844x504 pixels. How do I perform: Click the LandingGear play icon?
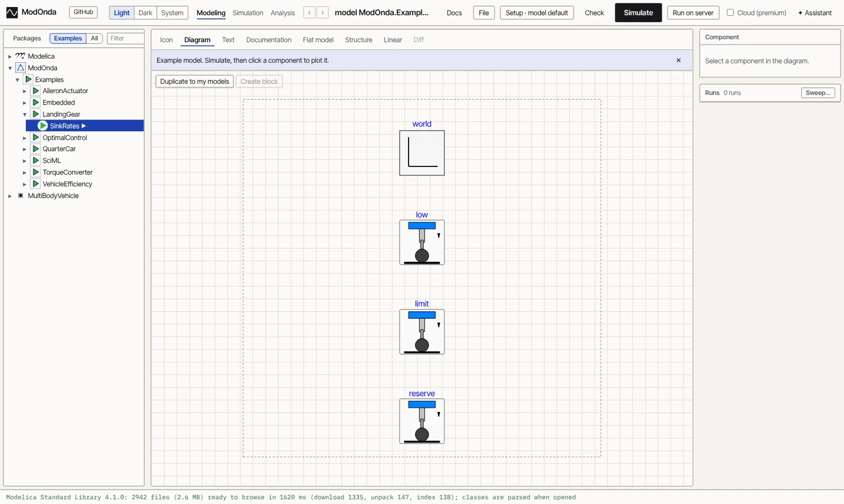click(36, 114)
